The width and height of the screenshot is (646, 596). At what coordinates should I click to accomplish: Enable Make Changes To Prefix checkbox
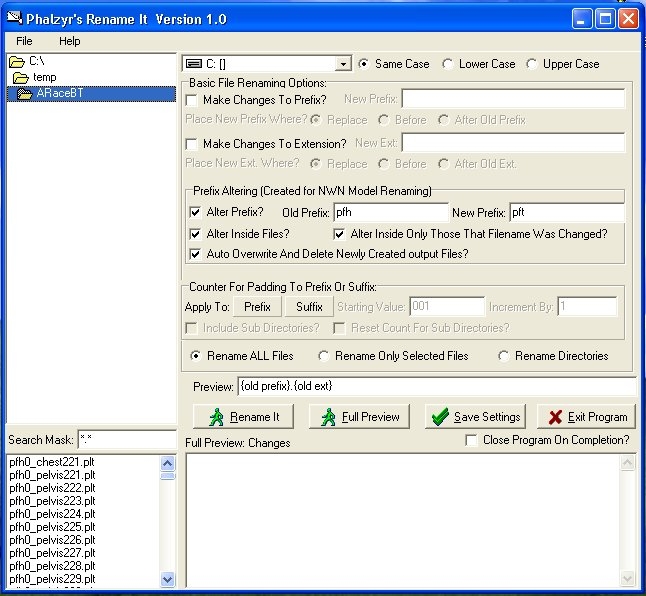(193, 100)
